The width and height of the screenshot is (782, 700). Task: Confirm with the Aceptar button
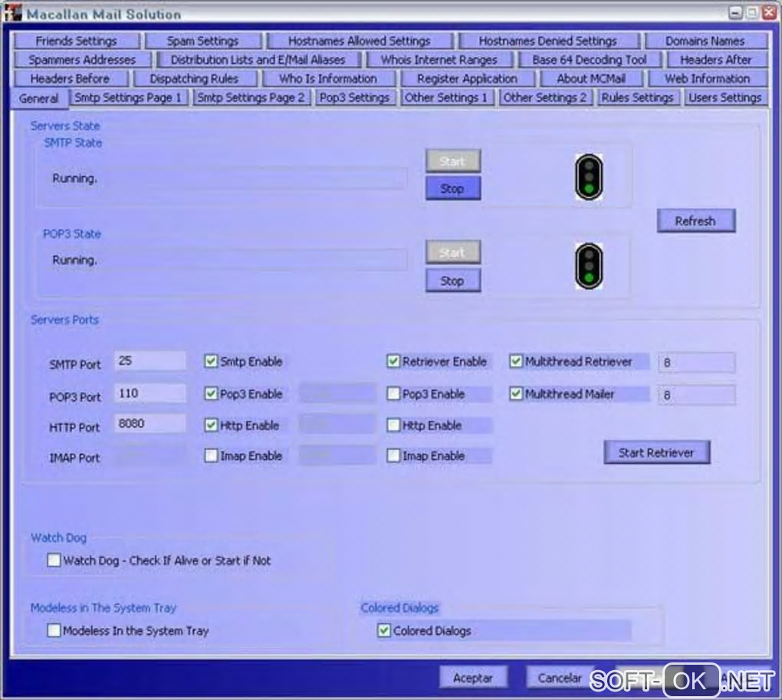(x=473, y=678)
